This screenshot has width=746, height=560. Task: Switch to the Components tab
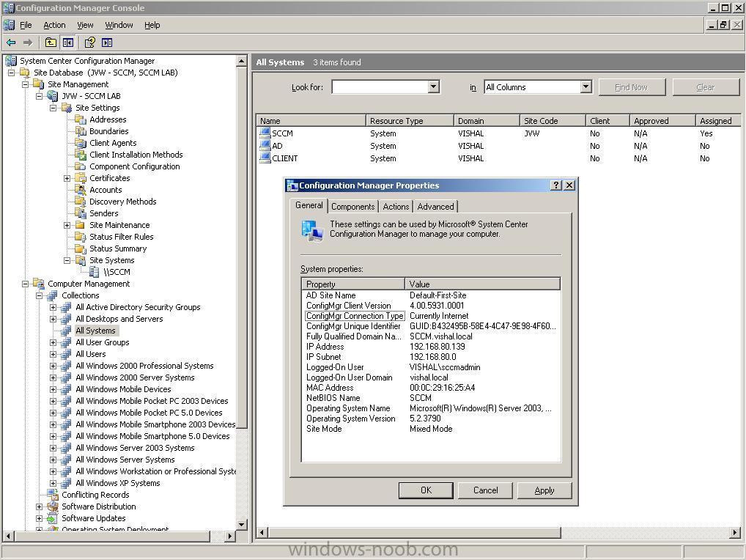click(x=353, y=207)
